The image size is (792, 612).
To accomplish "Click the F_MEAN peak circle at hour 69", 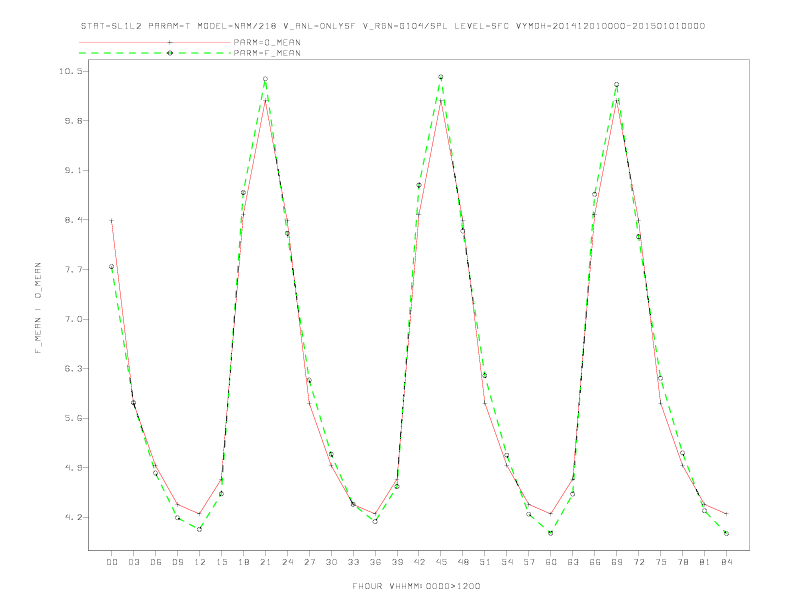I will [x=616, y=84].
